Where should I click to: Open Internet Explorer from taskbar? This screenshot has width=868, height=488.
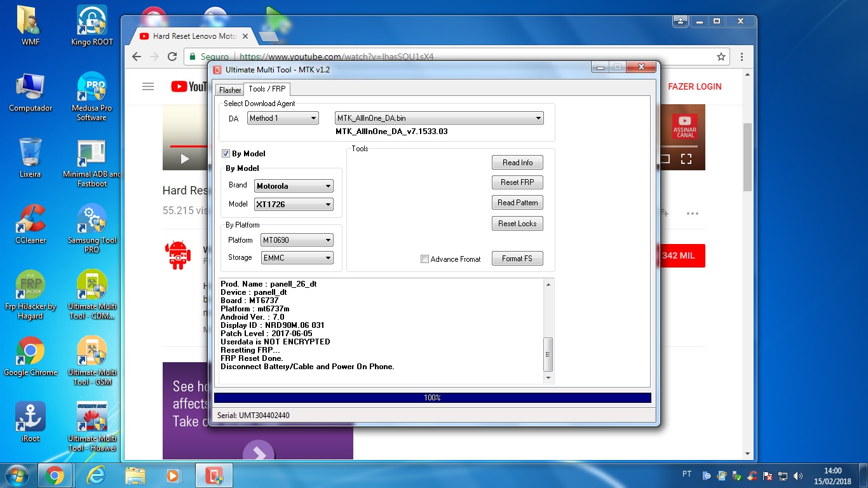coord(96,475)
